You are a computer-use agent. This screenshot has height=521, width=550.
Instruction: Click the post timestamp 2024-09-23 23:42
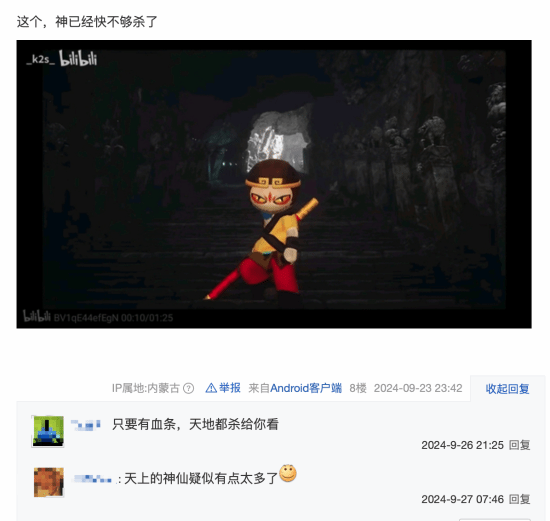click(418, 388)
